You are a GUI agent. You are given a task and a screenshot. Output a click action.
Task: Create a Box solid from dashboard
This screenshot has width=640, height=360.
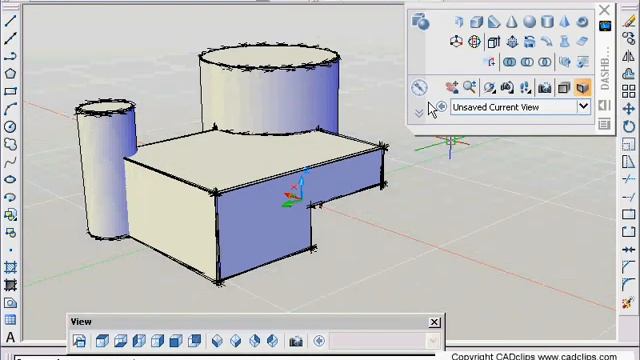click(476, 22)
